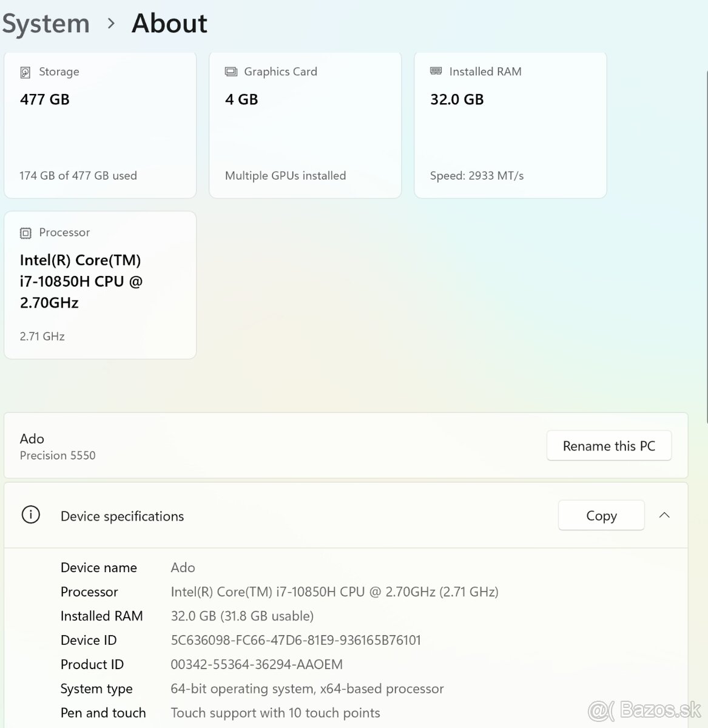The height and width of the screenshot is (728, 708).
Task: Click the Device specifications header label
Action: (x=122, y=516)
